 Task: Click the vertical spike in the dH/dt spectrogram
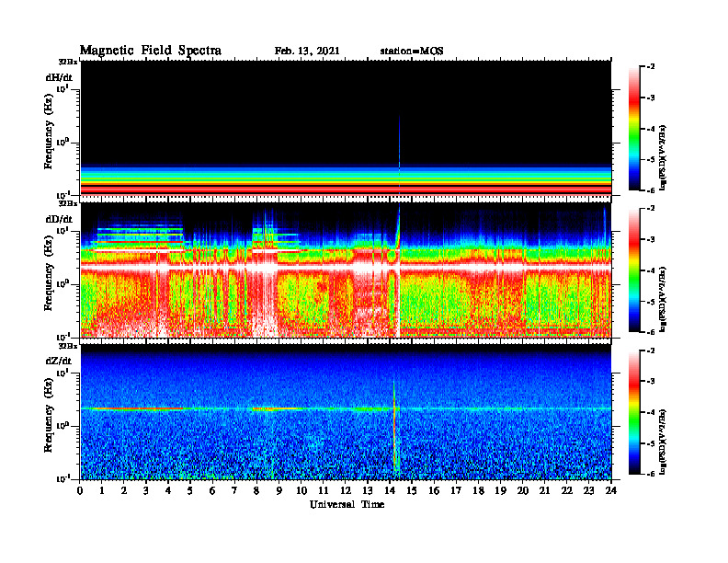(399, 154)
